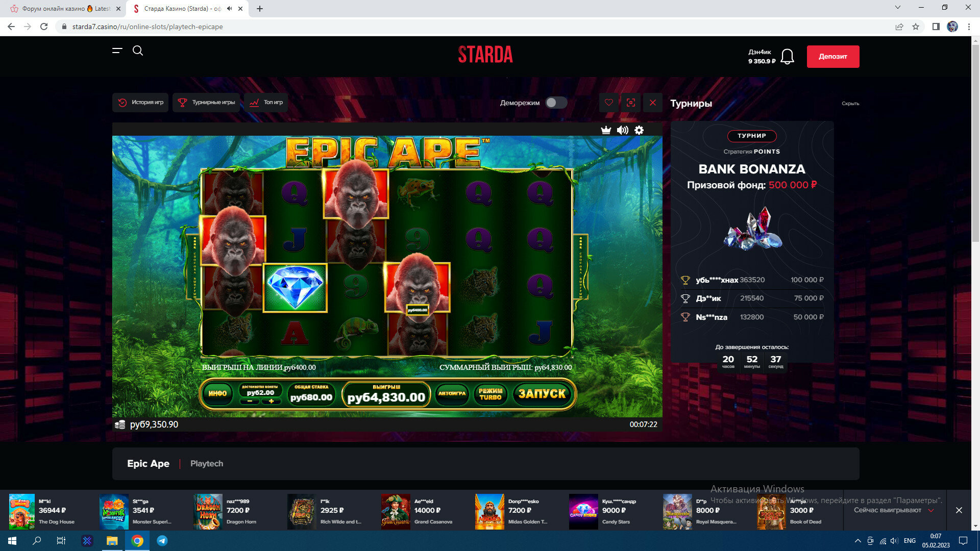The height and width of the screenshot is (551, 980).
Task: Add game to favorites heart icon
Action: [608, 103]
